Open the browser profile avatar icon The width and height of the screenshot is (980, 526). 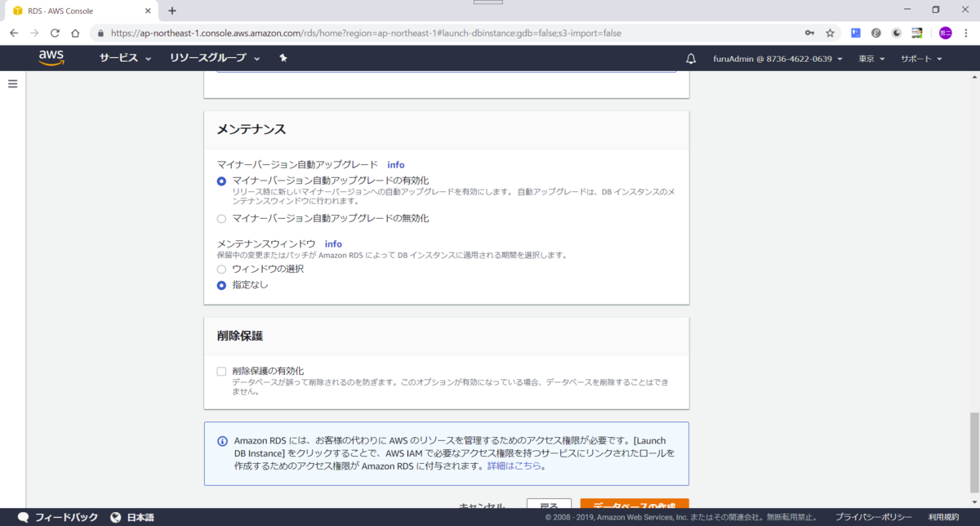(944, 33)
